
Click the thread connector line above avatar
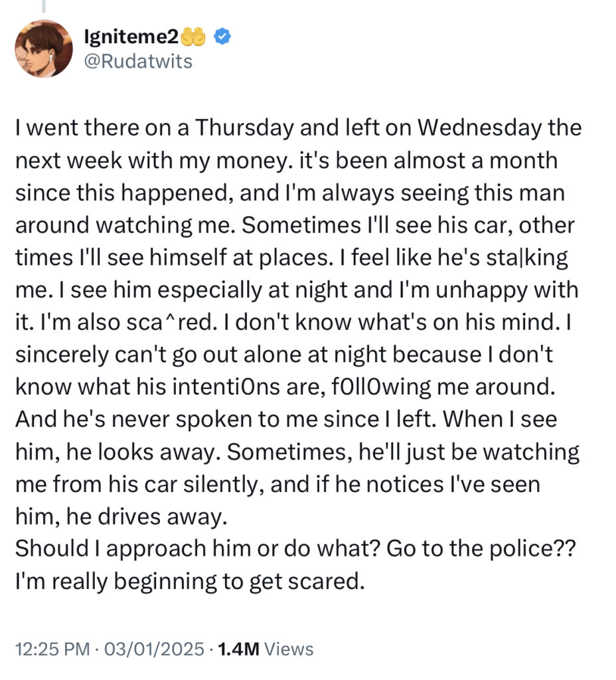(x=44, y=5)
